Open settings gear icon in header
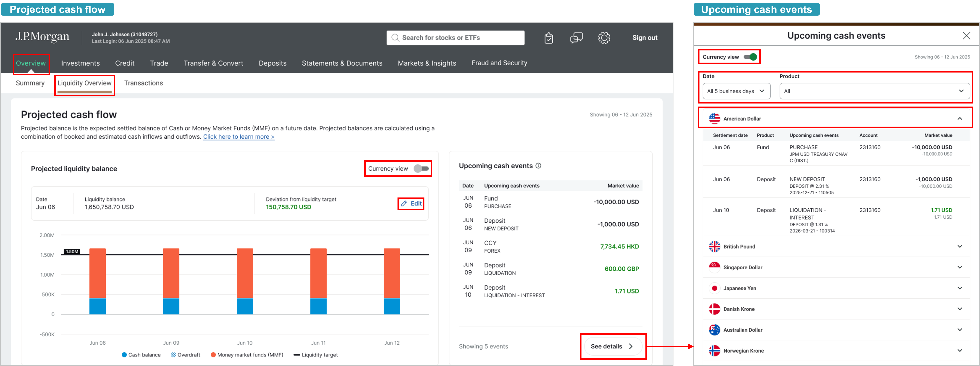Image resolution: width=980 pixels, height=366 pixels. click(604, 38)
